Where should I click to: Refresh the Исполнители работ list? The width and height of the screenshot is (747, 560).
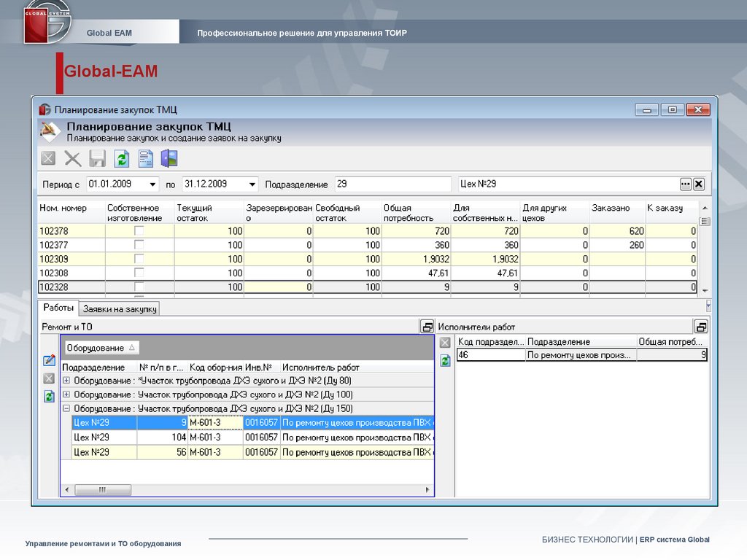point(445,359)
